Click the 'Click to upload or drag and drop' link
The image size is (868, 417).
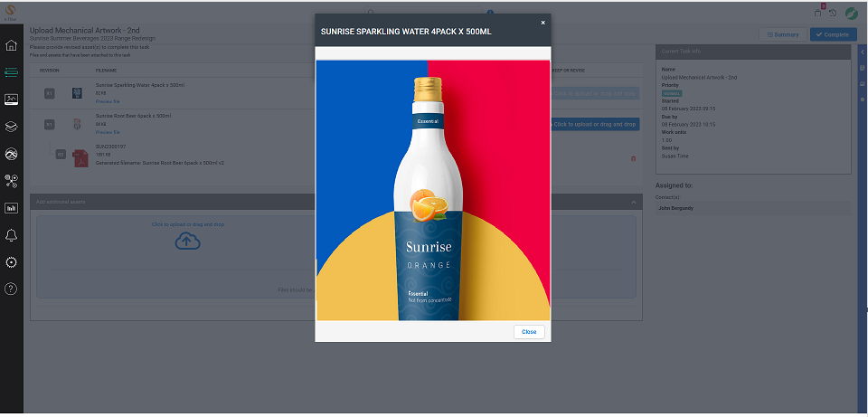(x=188, y=225)
